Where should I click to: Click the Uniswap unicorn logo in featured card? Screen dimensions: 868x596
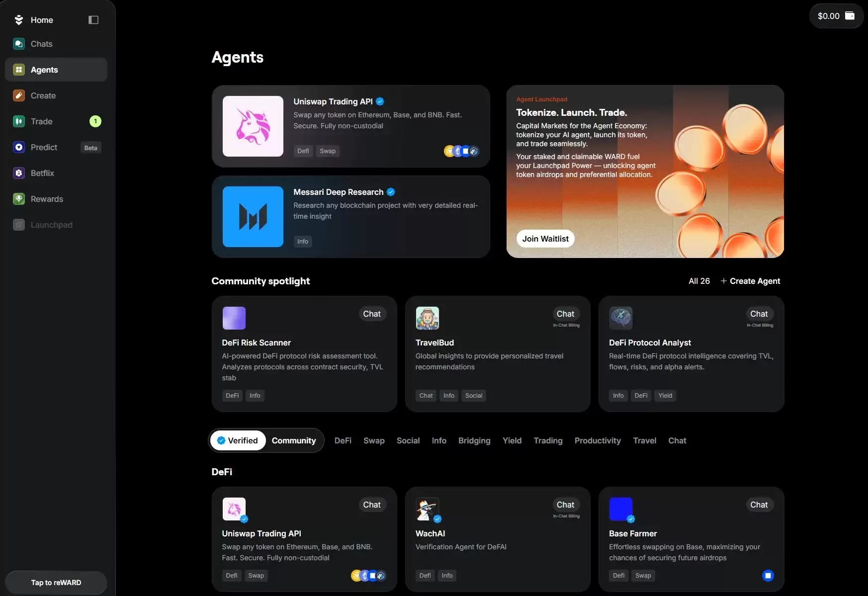click(253, 126)
